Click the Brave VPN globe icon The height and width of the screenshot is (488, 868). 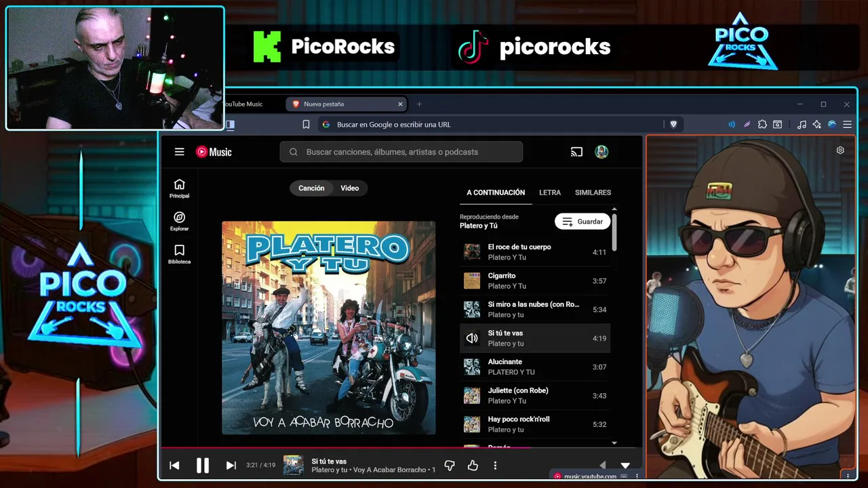point(832,124)
